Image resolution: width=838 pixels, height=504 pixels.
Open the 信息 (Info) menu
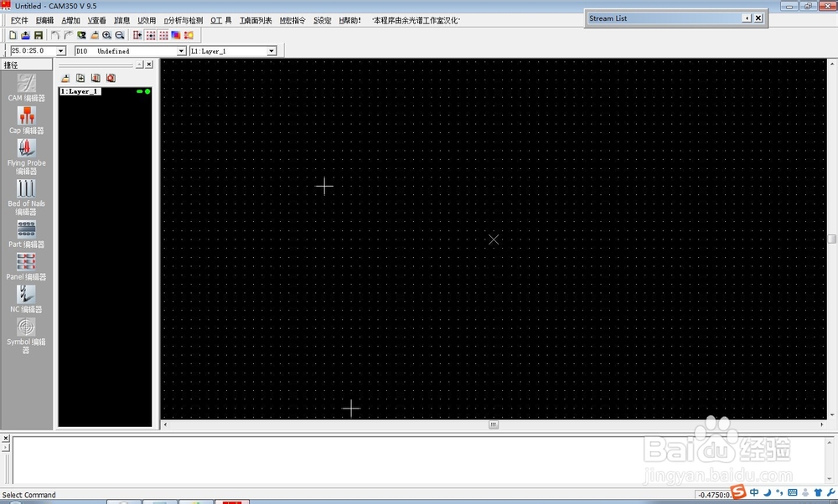(122, 20)
